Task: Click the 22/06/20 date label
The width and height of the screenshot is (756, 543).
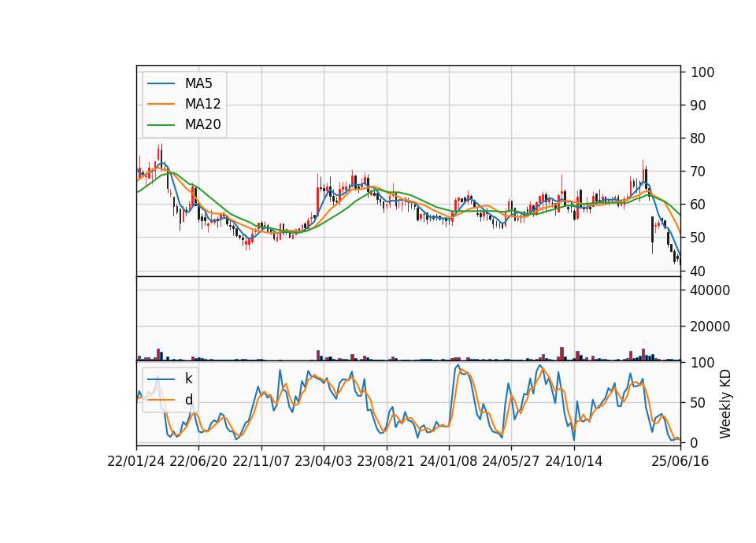Action: click(198, 461)
